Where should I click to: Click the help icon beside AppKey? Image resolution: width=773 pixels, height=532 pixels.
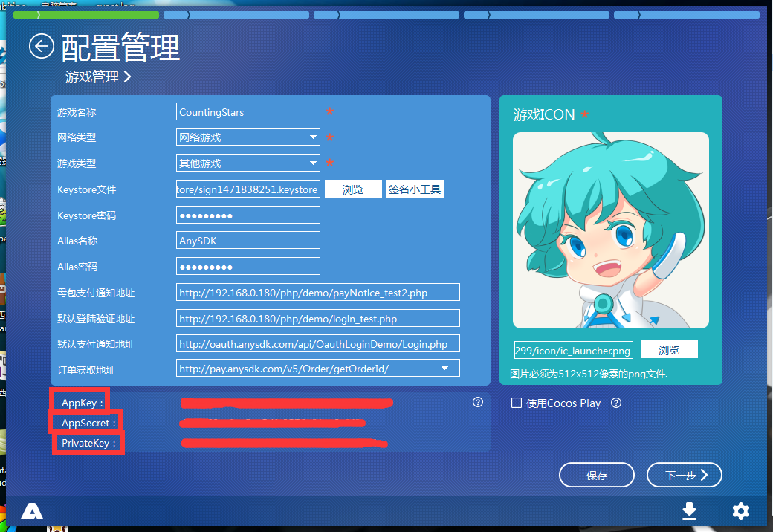tap(478, 402)
